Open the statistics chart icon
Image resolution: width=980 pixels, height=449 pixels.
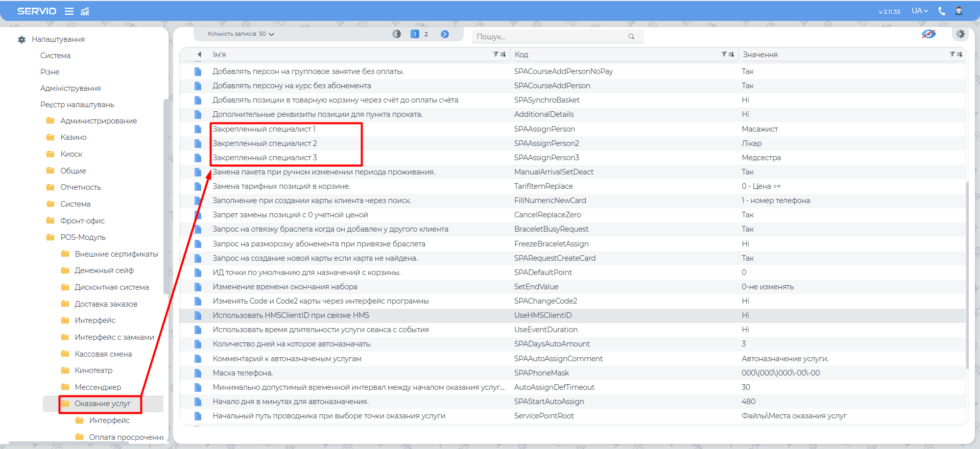85,11
